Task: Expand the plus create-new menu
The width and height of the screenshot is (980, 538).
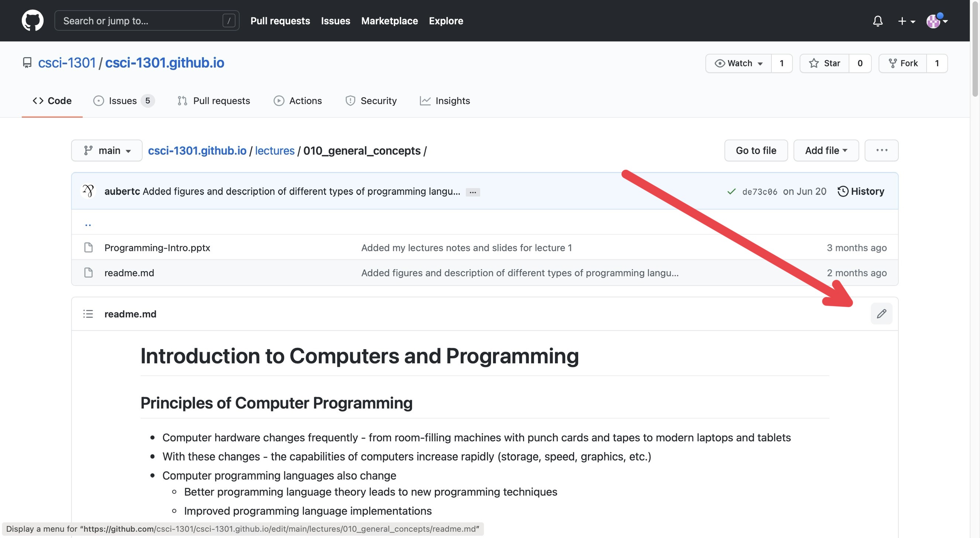Action: point(906,21)
